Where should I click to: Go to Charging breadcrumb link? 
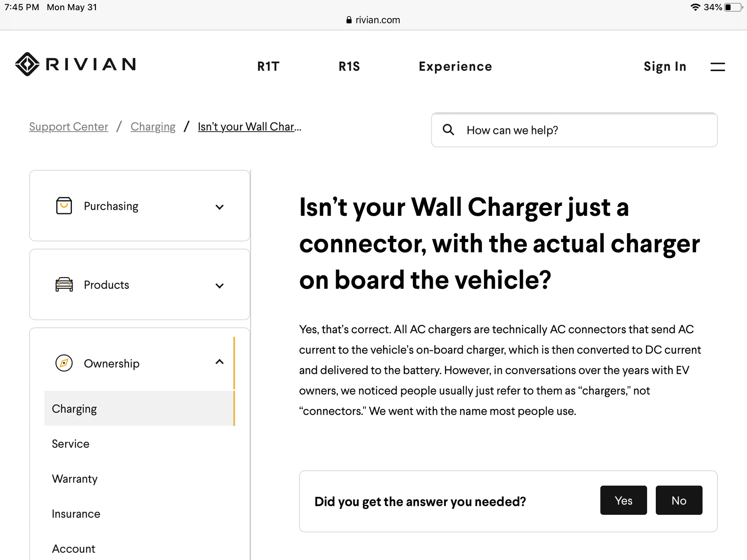tap(153, 127)
